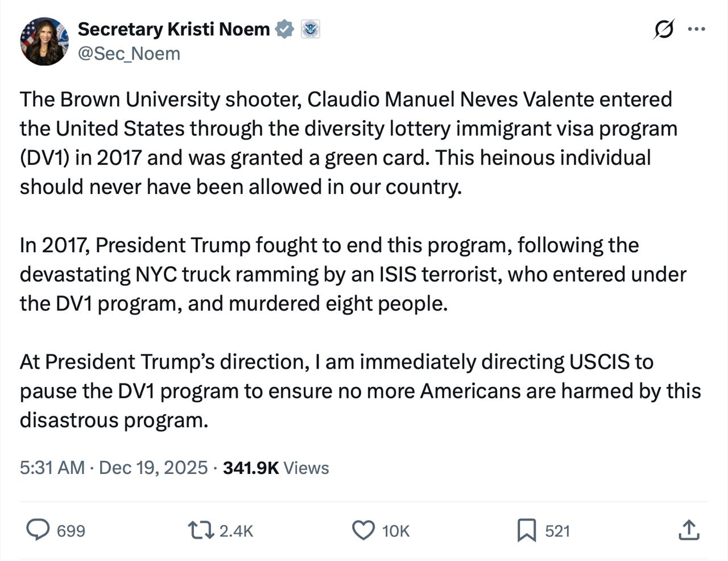The height and width of the screenshot is (561, 728).
Task: Open Kristi Noem's profile picture
Action: pos(44,41)
